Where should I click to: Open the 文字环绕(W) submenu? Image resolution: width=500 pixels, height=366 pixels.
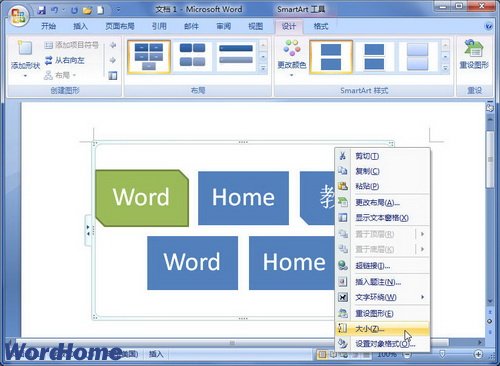(x=383, y=297)
